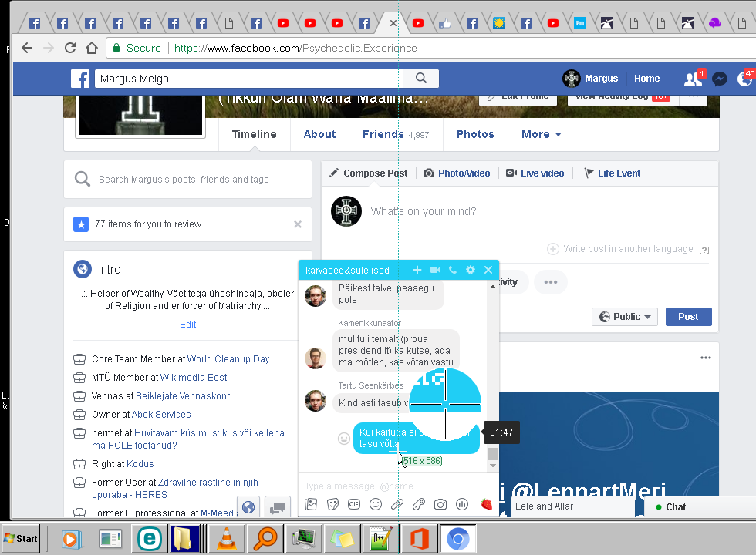The width and height of the screenshot is (756, 555).
Task: Go to Home in the Facebook top bar
Action: point(646,79)
